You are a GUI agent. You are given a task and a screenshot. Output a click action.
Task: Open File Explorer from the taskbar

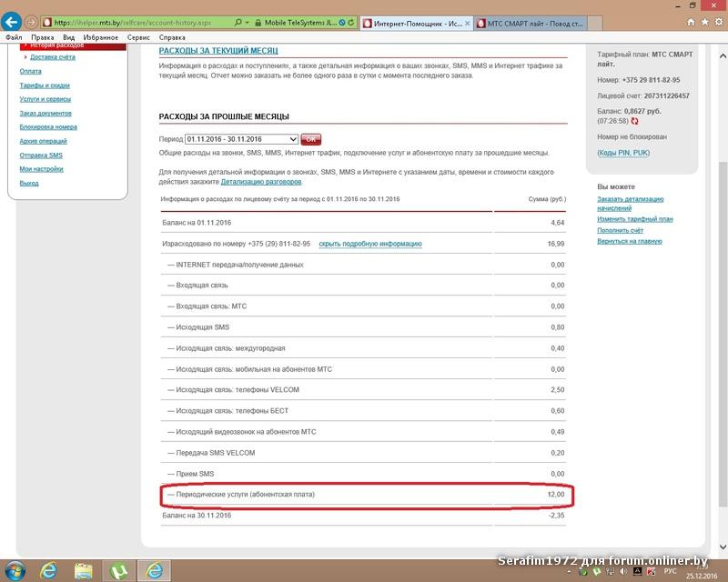[x=84, y=570]
